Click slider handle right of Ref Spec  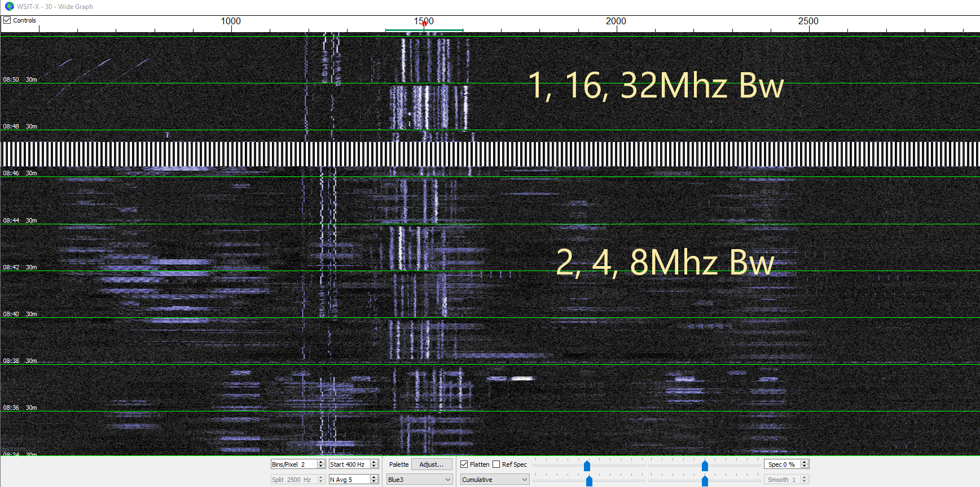click(587, 466)
